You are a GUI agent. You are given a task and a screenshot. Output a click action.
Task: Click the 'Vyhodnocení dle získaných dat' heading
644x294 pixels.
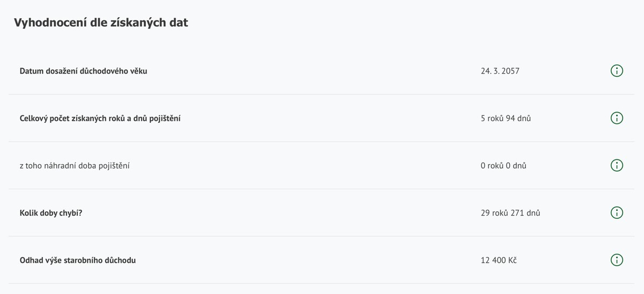101,23
